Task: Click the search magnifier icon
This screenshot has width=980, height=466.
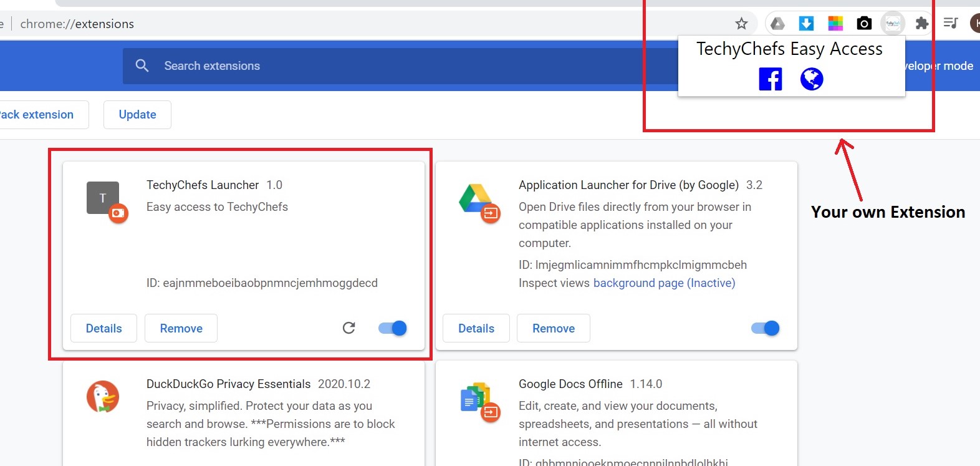Action: click(x=142, y=66)
